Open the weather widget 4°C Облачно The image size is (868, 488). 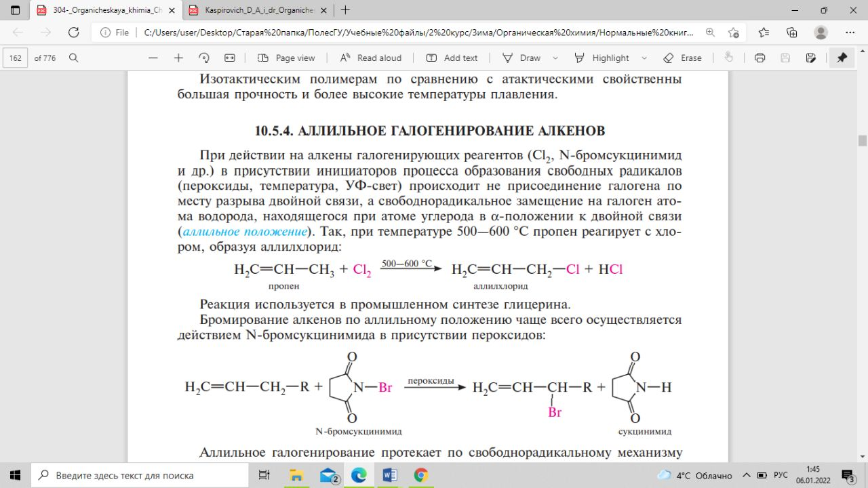coord(694,475)
